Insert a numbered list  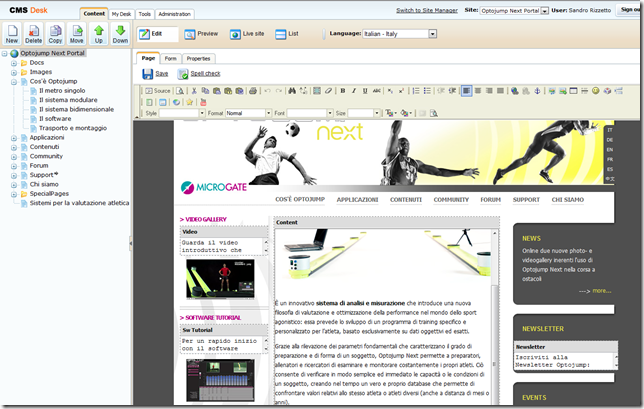[416, 91]
